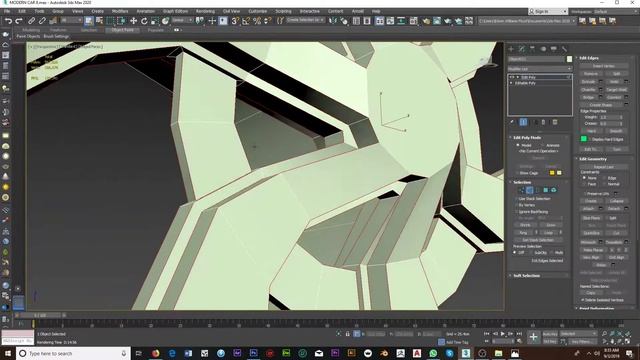The image size is (640, 360).
Task: Toggle the Preserve UVs checkbox
Action: click(x=584, y=194)
